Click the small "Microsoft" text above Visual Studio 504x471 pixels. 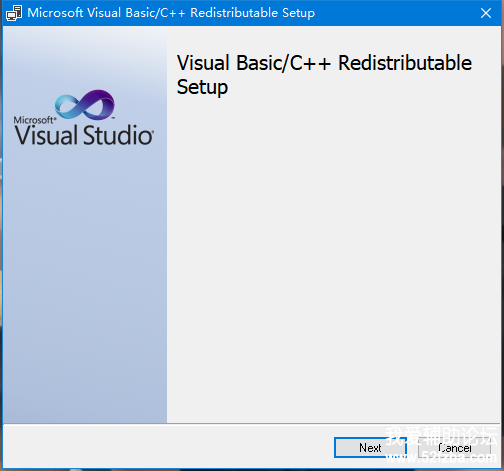35,120
